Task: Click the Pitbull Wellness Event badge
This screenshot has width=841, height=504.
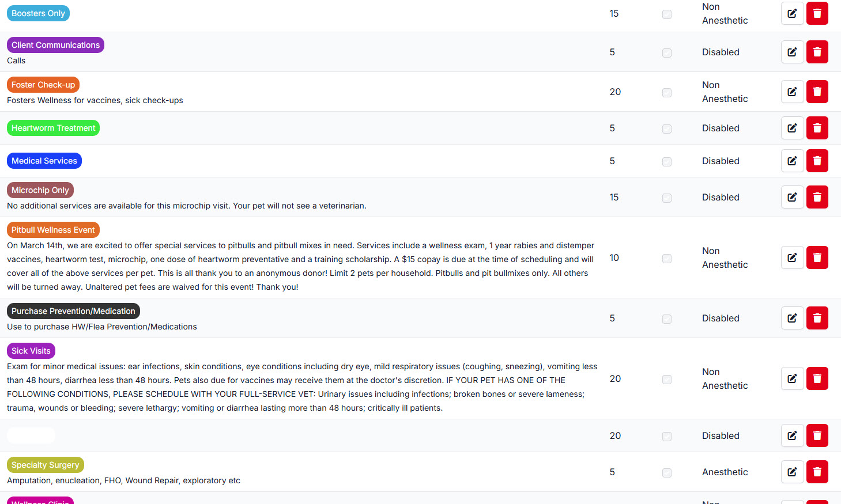Action: 53,230
